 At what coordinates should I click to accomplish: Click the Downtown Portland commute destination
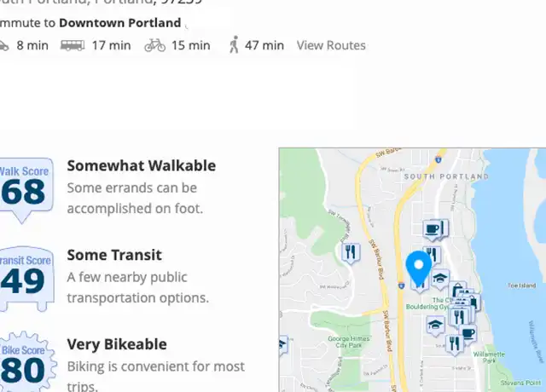tap(119, 23)
